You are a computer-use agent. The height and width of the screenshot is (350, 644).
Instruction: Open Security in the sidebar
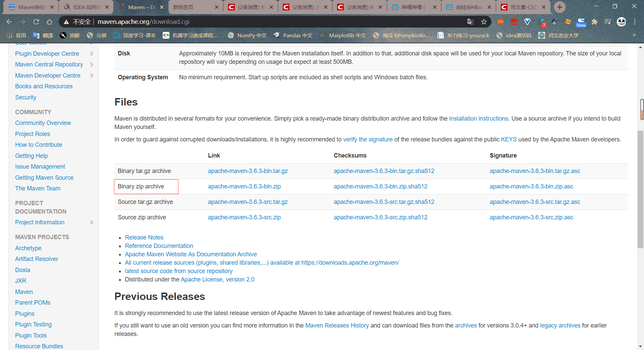coord(25,97)
